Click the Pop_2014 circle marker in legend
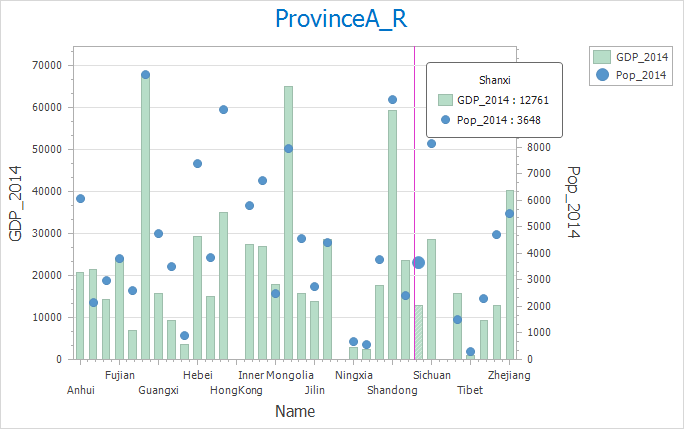The width and height of the screenshot is (684, 429). pos(601,74)
